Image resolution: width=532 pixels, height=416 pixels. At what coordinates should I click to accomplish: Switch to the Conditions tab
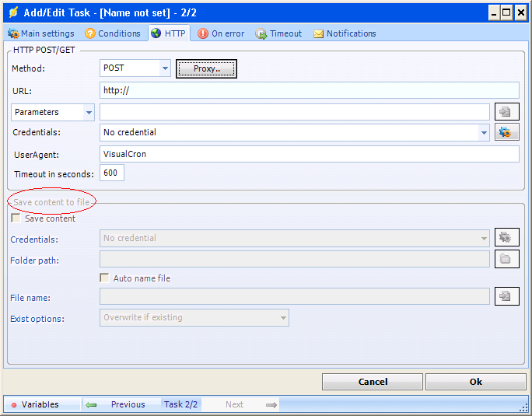[113, 33]
